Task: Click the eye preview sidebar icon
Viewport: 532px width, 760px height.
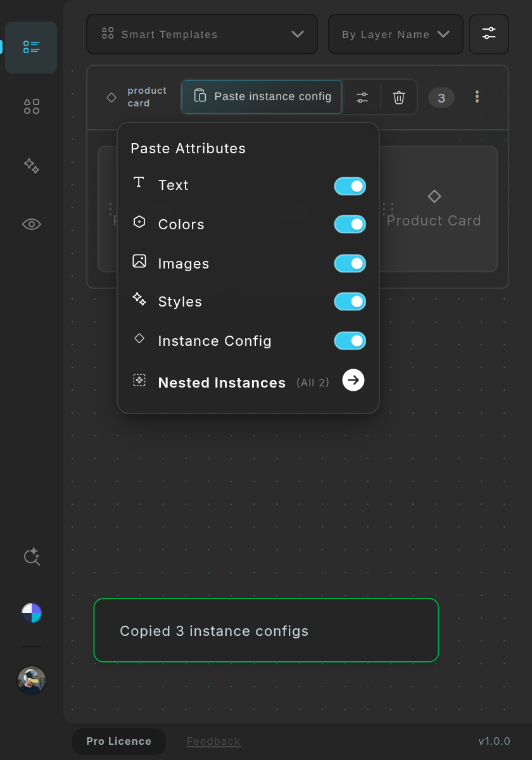Action: (32, 224)
